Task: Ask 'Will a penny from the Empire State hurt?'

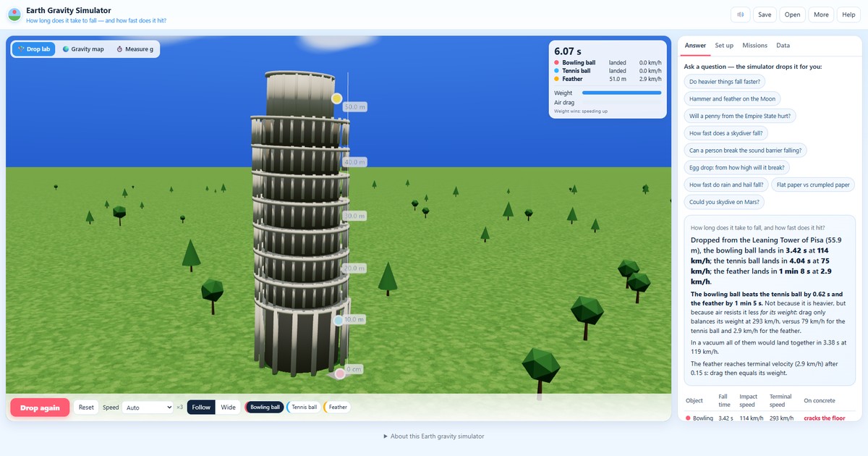Action: click(740, 116)
